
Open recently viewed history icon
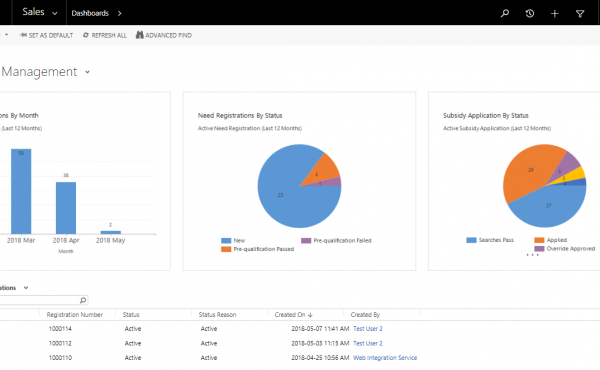tap(530, 13)
